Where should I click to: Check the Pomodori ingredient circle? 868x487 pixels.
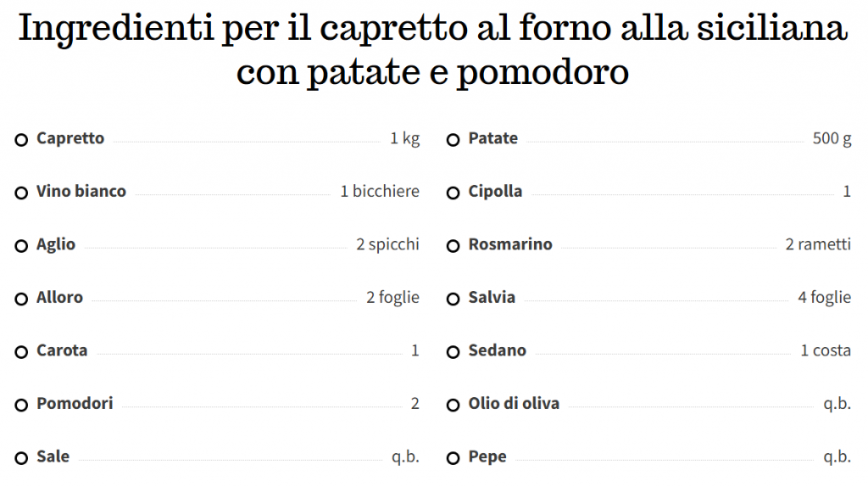(x=21, y=405)
